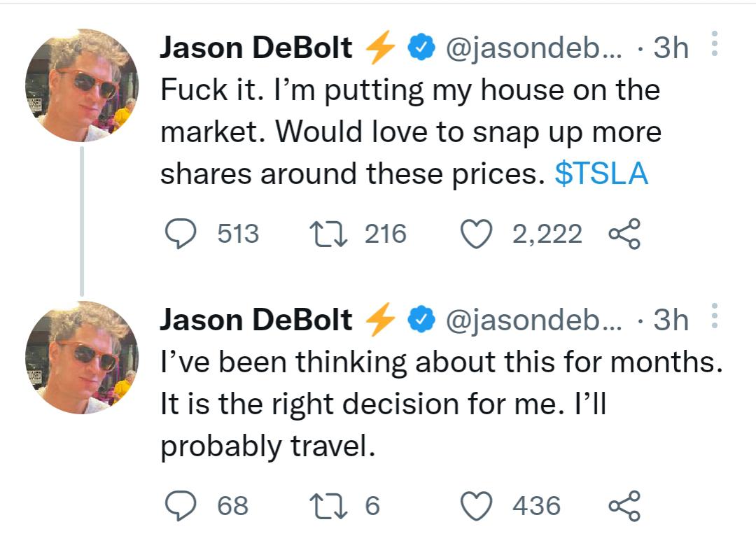The height and width of the screenshot is (536, 756).
Task: Open the 'I've been thinking about this' tweet text
Action: 420,404
